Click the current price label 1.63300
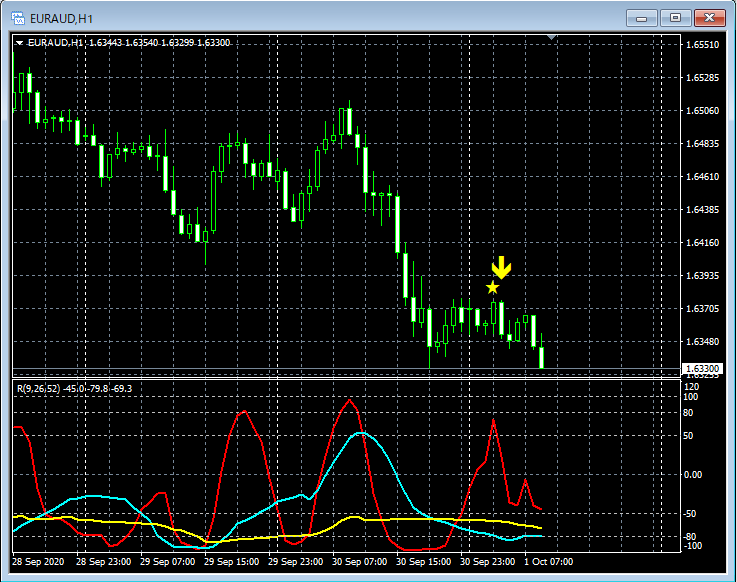The height and width of the screenshot is (582, 737). (x=702, y=369)
